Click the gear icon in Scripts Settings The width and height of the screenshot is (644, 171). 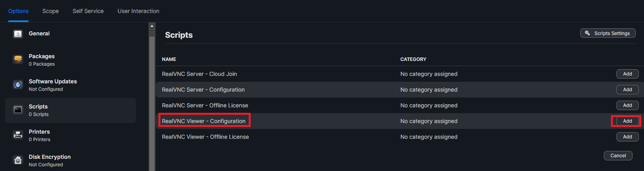coord(587,33)
